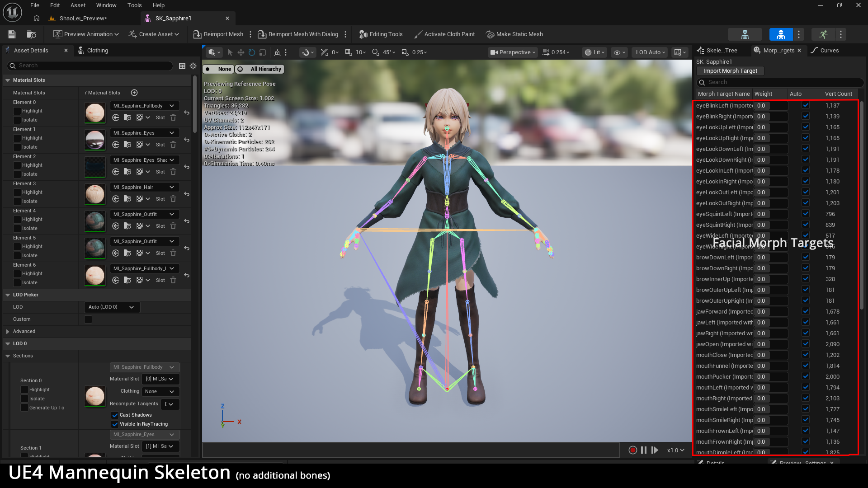Viewport: 868px width, 488px height.
Task: Open the Asset menu
Action: pyautogui.click(x=78, y=5)
